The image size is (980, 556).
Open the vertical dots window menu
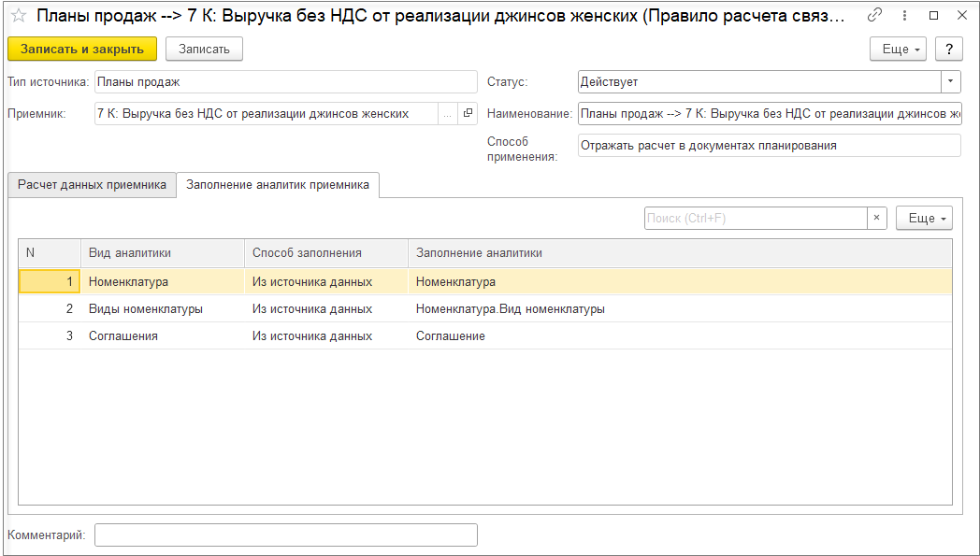(904, 16)
